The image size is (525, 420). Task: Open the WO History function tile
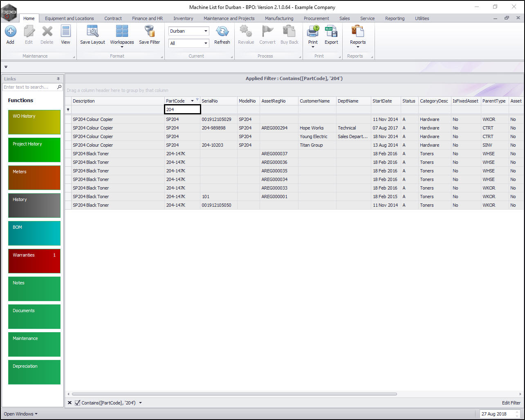[x=34, y=122]
